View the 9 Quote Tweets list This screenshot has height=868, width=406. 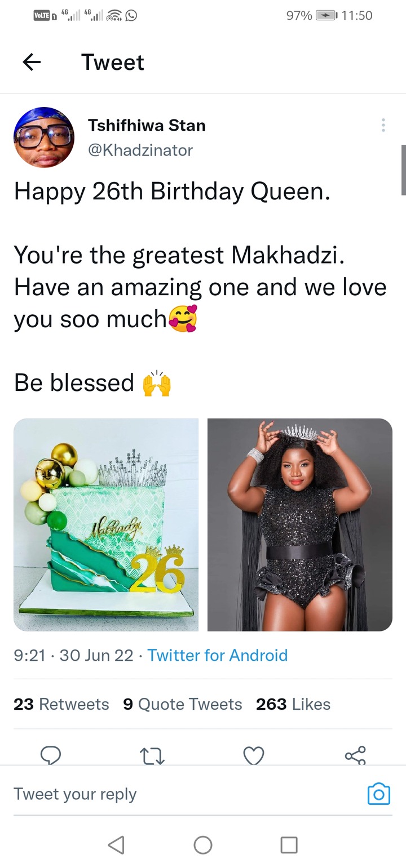[x=183, y=704]
